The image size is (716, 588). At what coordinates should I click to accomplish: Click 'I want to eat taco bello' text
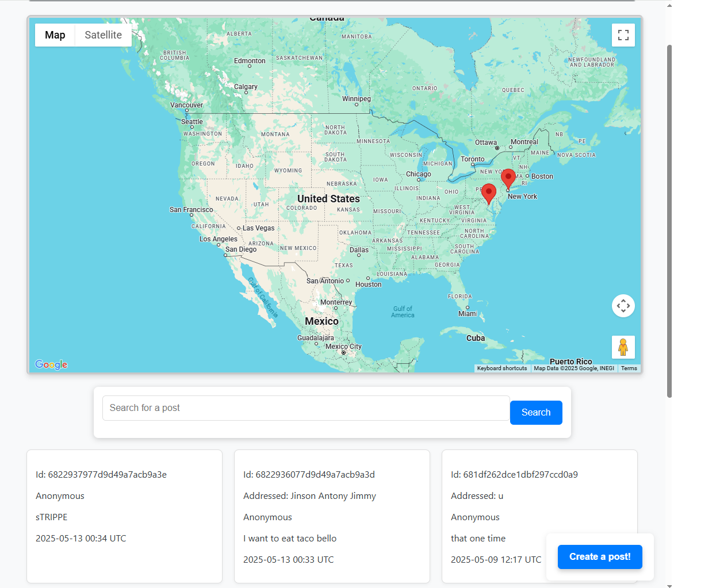tap(290, 539)
